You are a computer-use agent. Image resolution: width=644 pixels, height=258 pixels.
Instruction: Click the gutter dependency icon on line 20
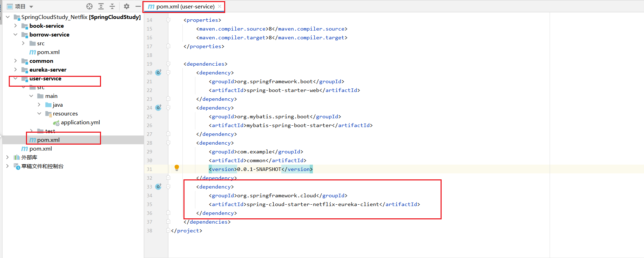(159, 73)
